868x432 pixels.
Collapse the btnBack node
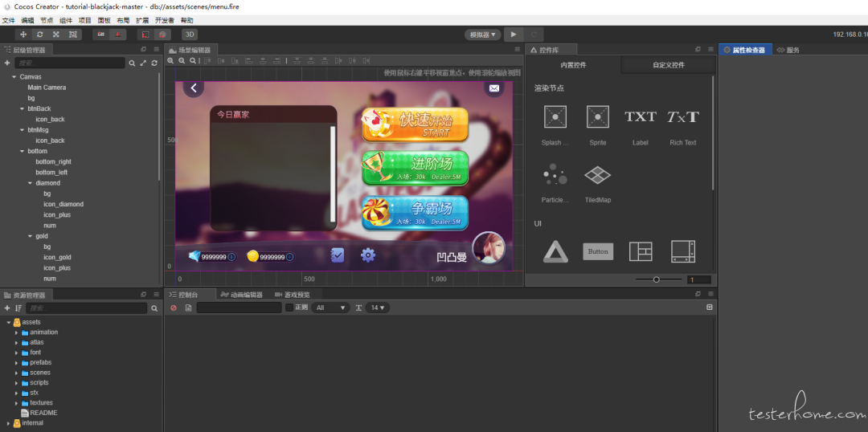22,108
